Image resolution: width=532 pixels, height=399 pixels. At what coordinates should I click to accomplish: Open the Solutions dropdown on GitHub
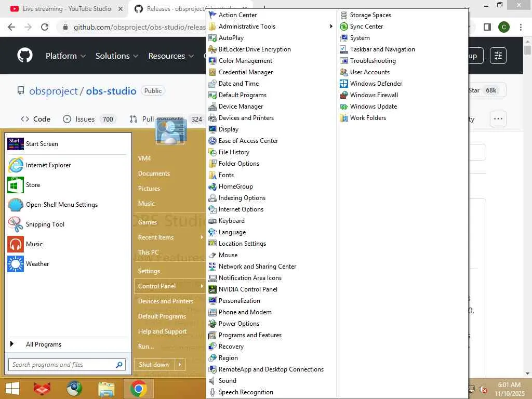tap(117, 56)
